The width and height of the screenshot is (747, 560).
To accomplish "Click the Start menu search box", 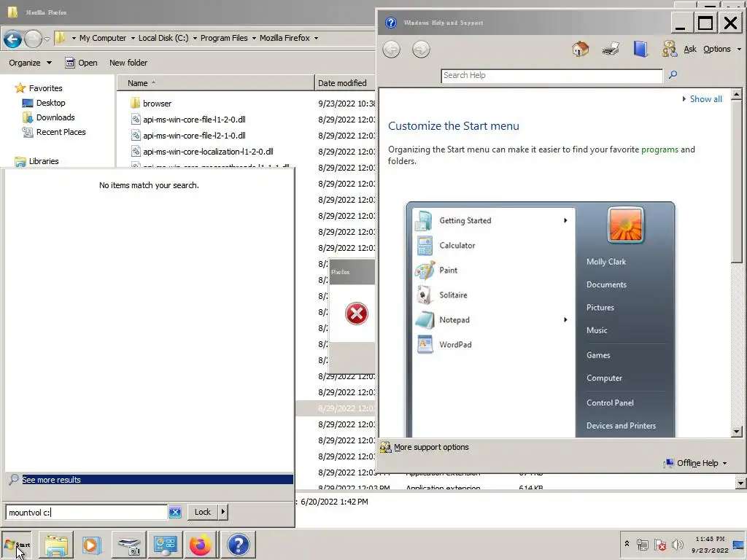I will [87, 513].
